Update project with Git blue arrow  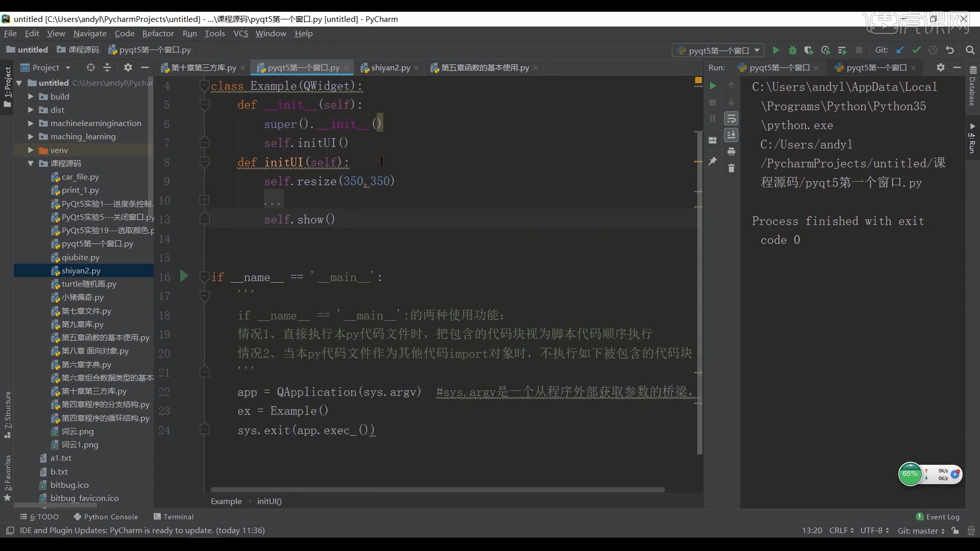[x=900, y=50]
